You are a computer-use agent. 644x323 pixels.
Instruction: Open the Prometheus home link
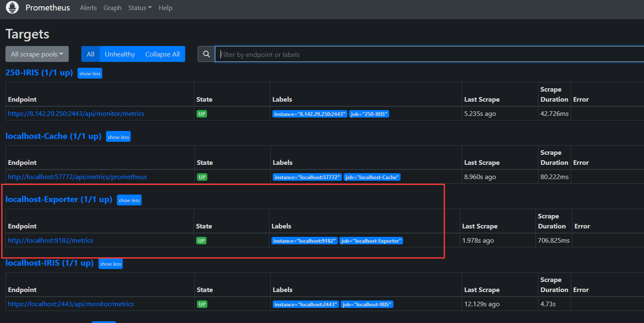click(x=48, y=8)
